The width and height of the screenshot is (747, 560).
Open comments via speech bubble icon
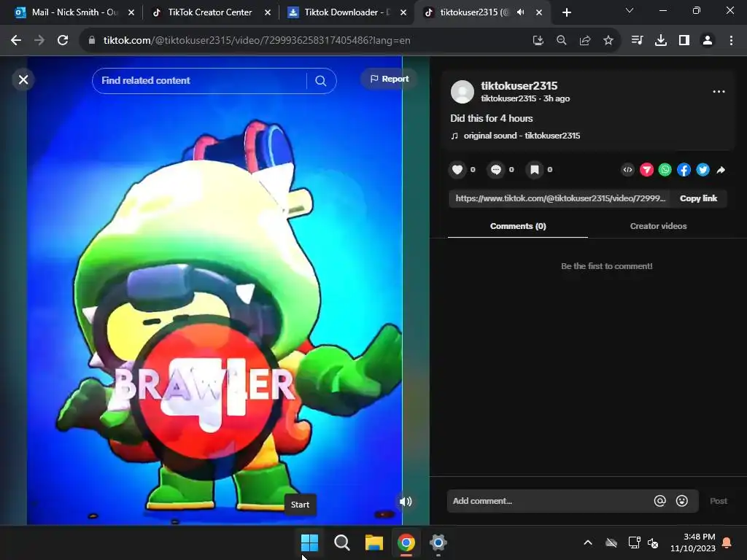496,169
